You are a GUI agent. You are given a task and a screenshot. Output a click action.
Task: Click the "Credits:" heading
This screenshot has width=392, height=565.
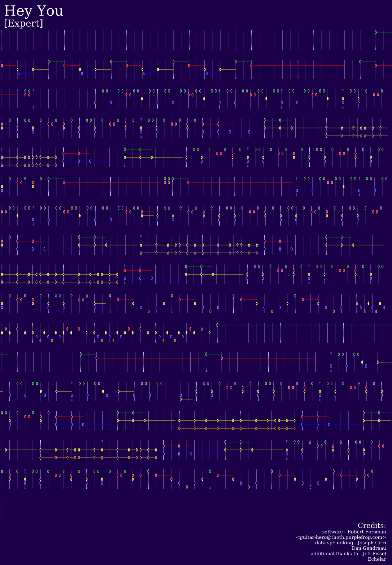pyautogui.click(x=372, y=525)
